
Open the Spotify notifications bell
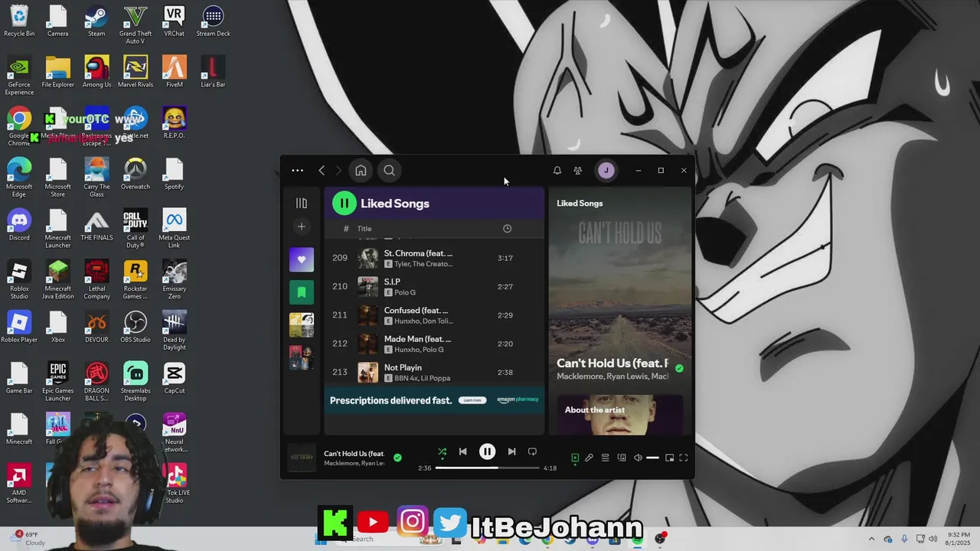pos(557,171)
